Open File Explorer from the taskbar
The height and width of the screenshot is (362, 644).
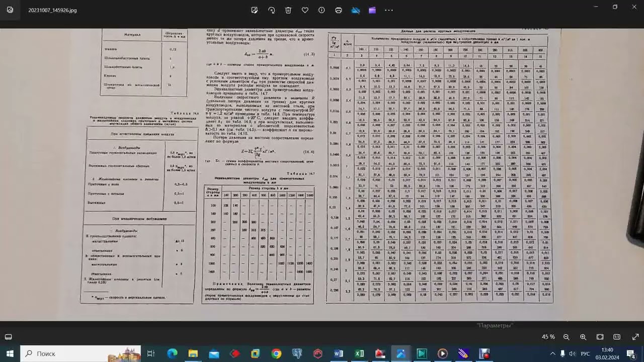[193, 353]
